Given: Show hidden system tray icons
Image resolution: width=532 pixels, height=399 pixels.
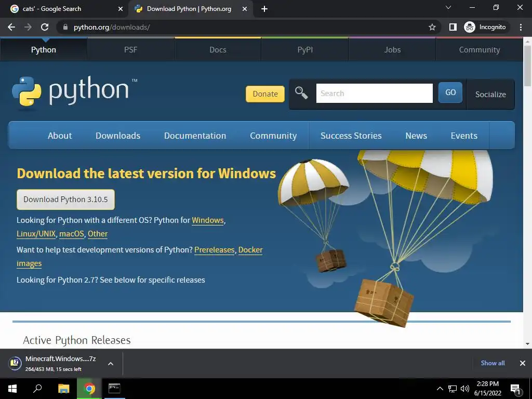Looking at the screenshot, I should point(440,389).
